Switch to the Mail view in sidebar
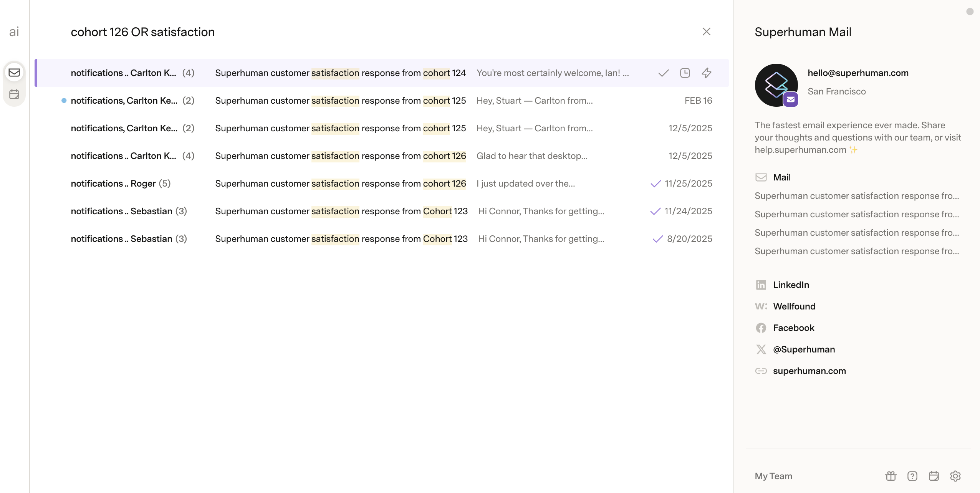 pyautogui.click(x=14, y=72)
